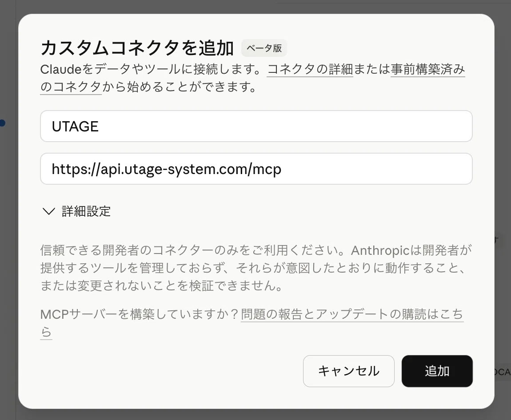Click the MCPサーバーを構築していますか？ text
Image resolution: width=511 pixels, height=420 pixels.
pos(140,314)
